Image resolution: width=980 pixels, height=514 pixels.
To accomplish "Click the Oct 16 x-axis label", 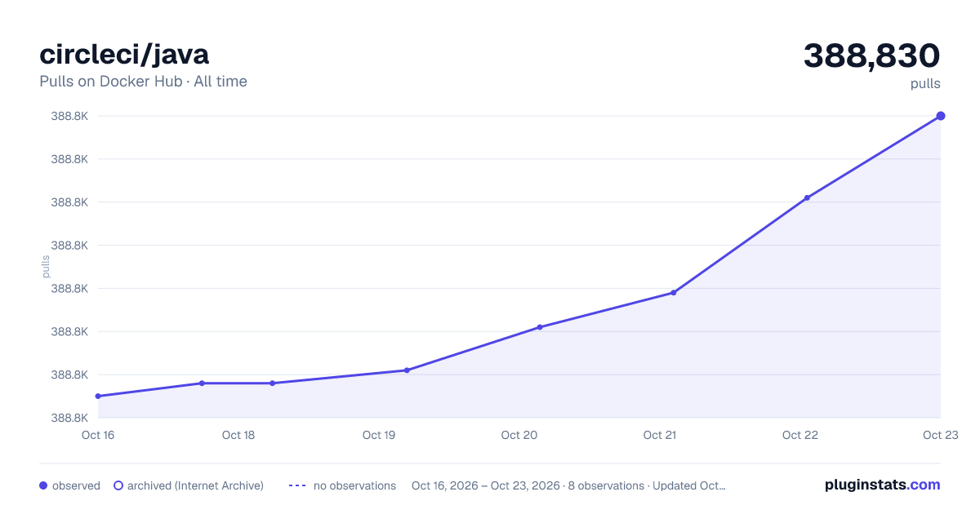I will point(98,435).
